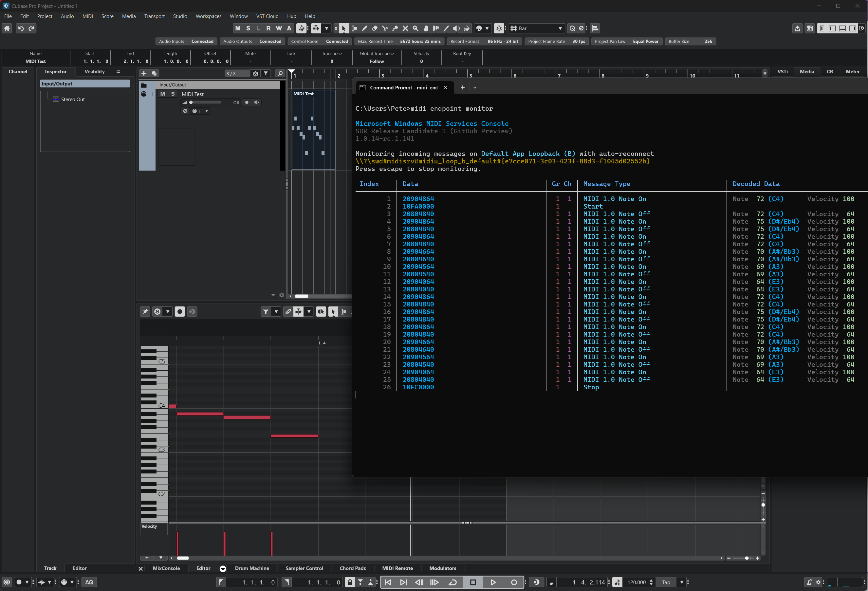Open Command Prompt new tab dropdown chevron

[475, 87]
